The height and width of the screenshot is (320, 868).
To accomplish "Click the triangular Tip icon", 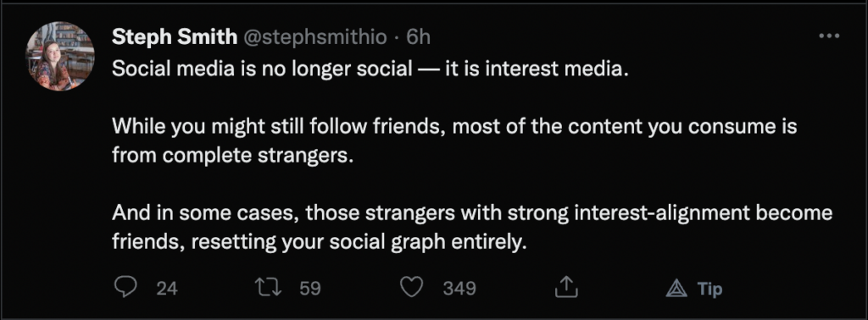I will [676, 289].
